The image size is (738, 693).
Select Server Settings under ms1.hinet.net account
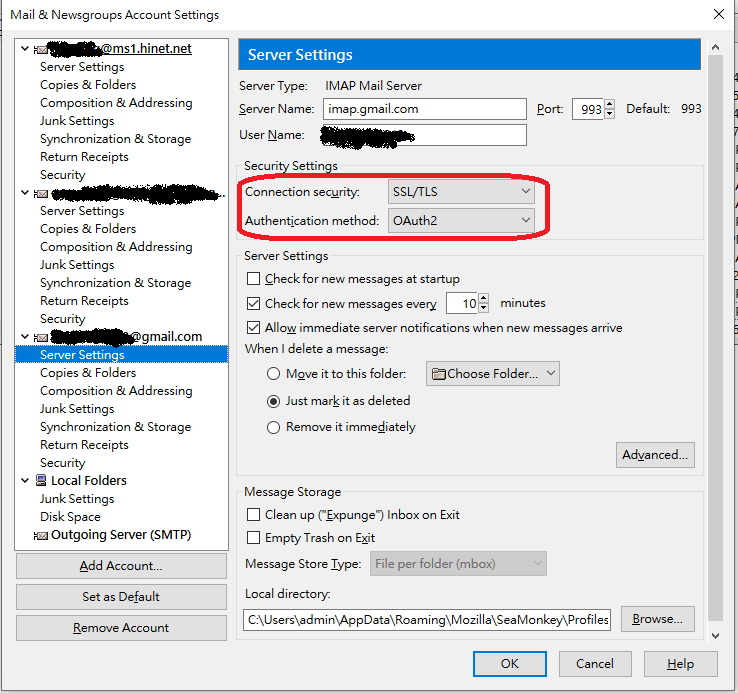pos(82,67)
